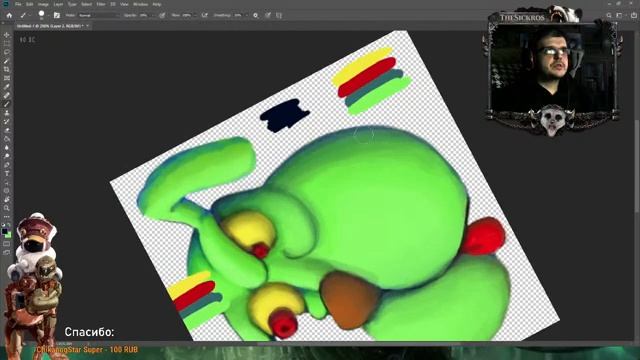Toggle pressure for opacity button
The width and height of the screenshot is (640, 360).
[162, 15]
